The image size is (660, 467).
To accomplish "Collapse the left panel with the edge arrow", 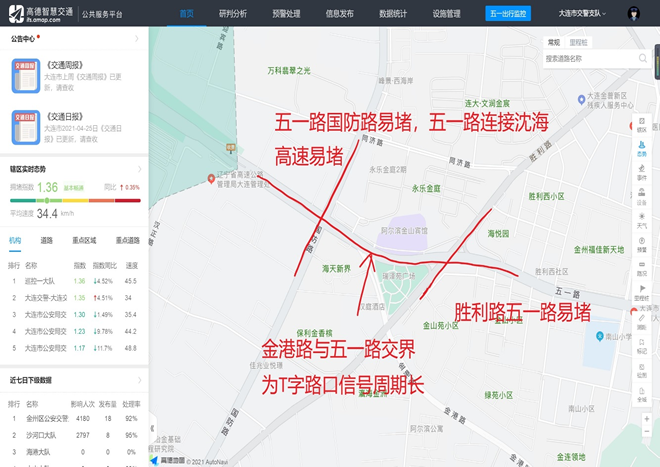I will coord(152,428).
